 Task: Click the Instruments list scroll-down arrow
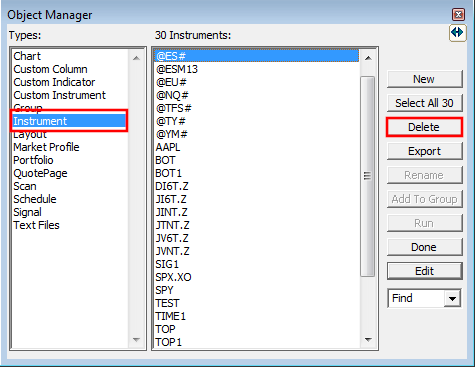pos(368,340)
